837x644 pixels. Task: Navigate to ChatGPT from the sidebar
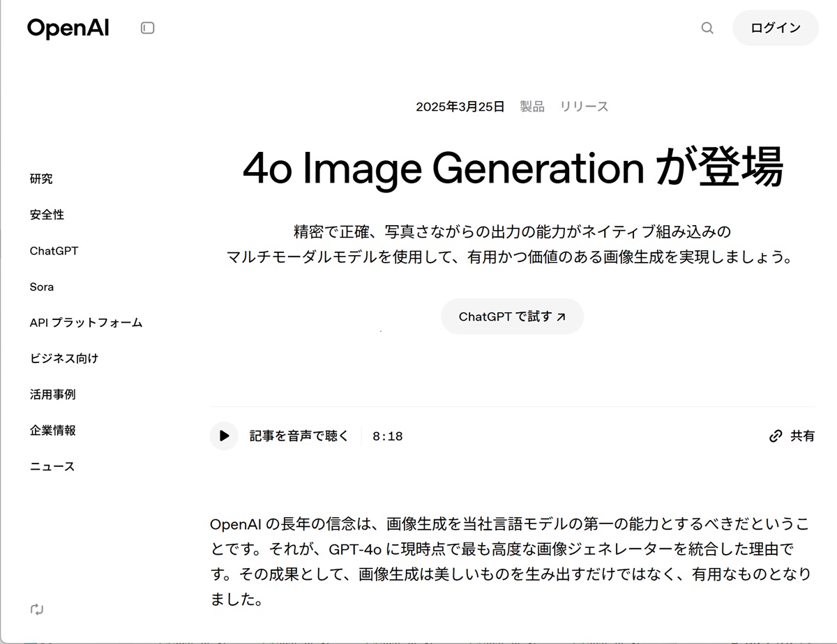54,251
